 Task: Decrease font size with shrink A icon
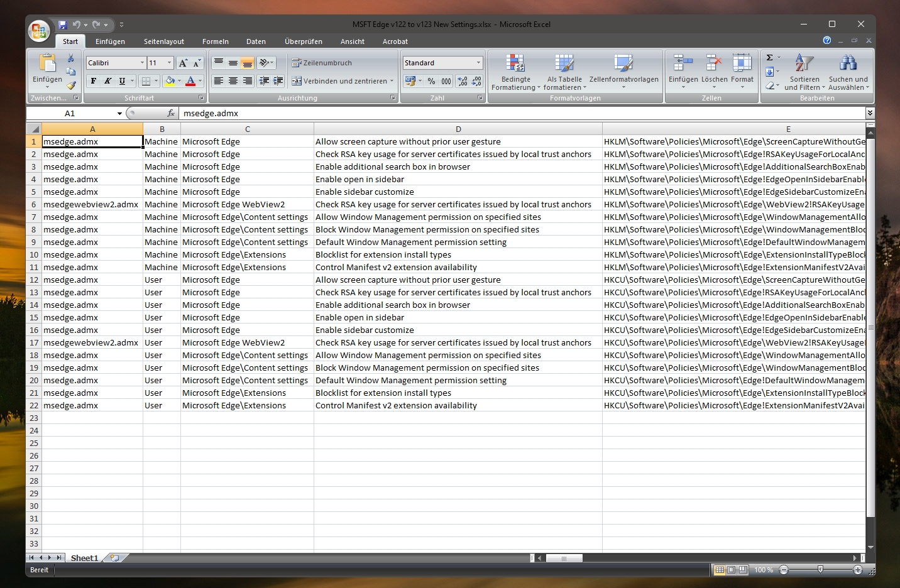click(x=197, y=63)
